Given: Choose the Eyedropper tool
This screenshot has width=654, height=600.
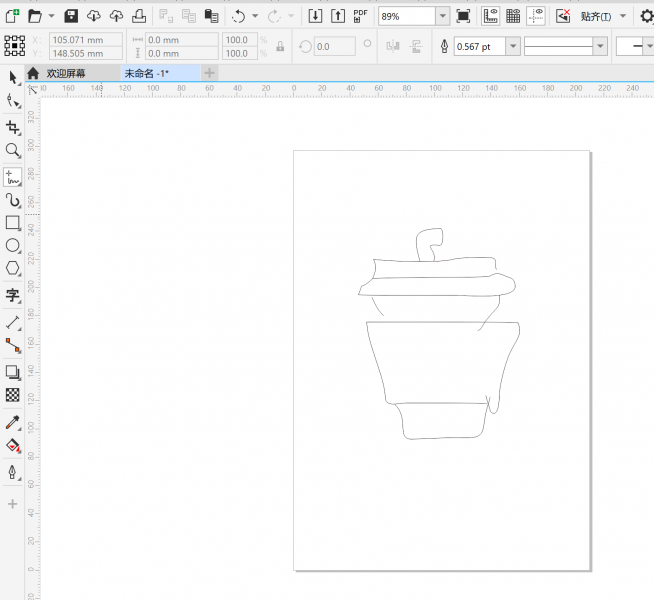Looking at the screenshot, I should [x=13, y=422].
